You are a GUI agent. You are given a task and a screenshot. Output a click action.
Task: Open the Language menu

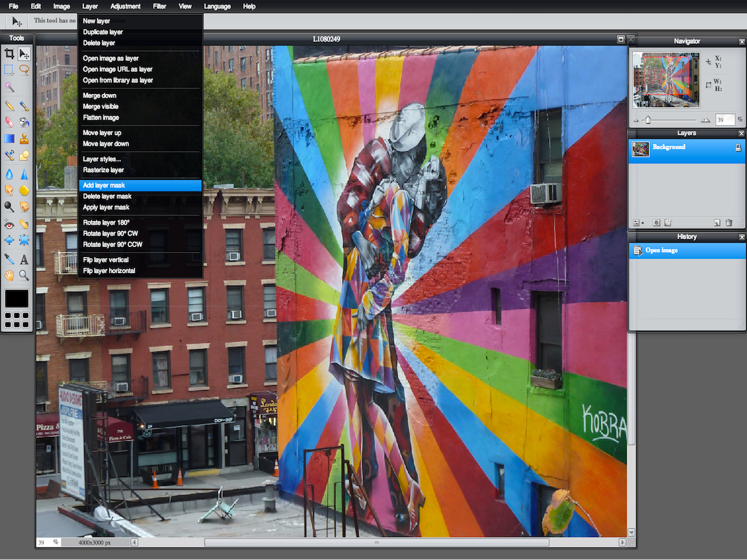217,6
